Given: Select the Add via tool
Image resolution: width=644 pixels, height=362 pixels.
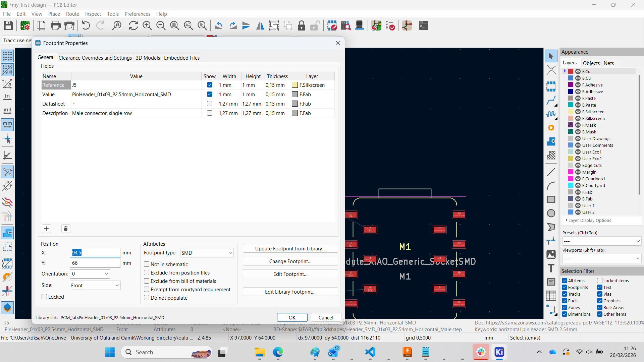Looking at the screenshot, I should pyautogui.click(x=551, y=128).
